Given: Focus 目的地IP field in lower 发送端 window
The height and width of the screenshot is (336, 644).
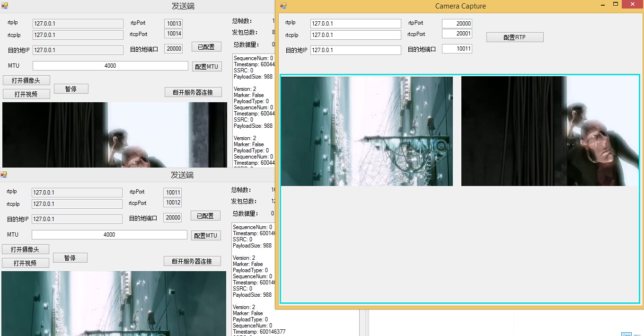Looking at the screenshot, I should 77,219.
